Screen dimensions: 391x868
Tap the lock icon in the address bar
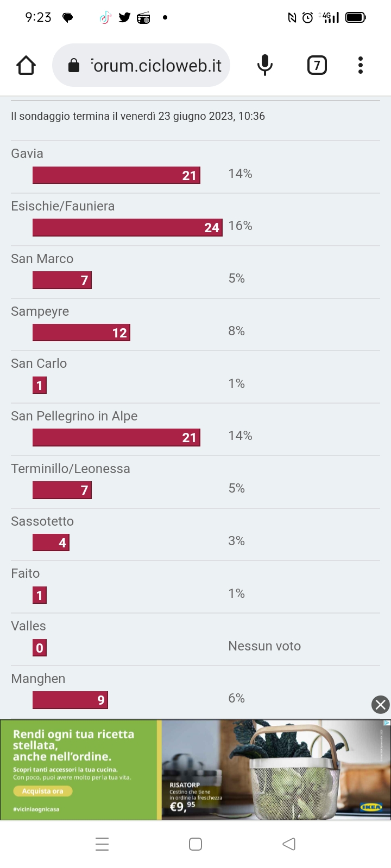click(x=74, y=66)
